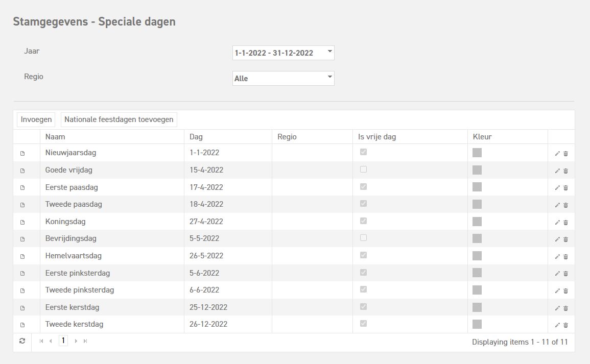Click the page number 1 field

(x=63, y=341)
